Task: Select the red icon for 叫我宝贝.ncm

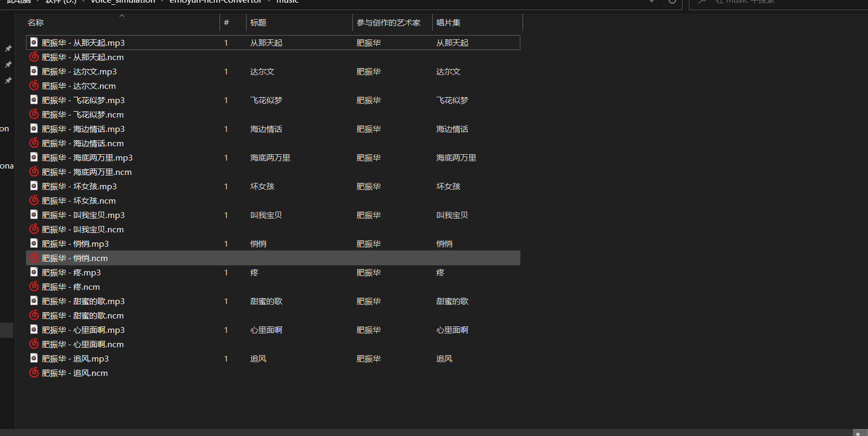Action: (x=34, y=229)
